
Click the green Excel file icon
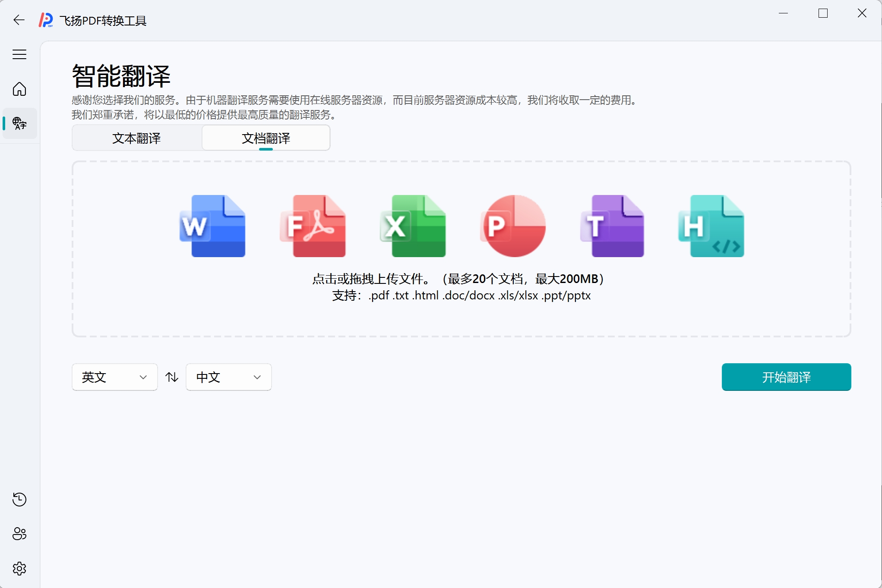click(413, 226)
